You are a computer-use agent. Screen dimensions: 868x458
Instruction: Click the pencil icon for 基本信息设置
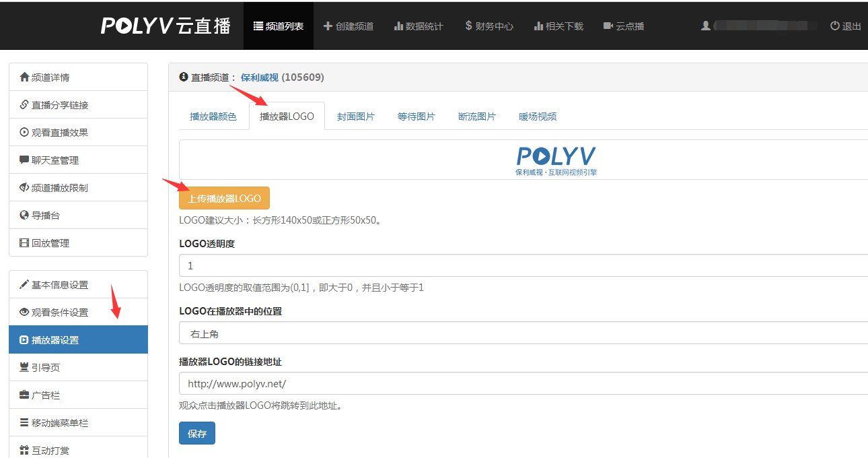click(24, 285)
